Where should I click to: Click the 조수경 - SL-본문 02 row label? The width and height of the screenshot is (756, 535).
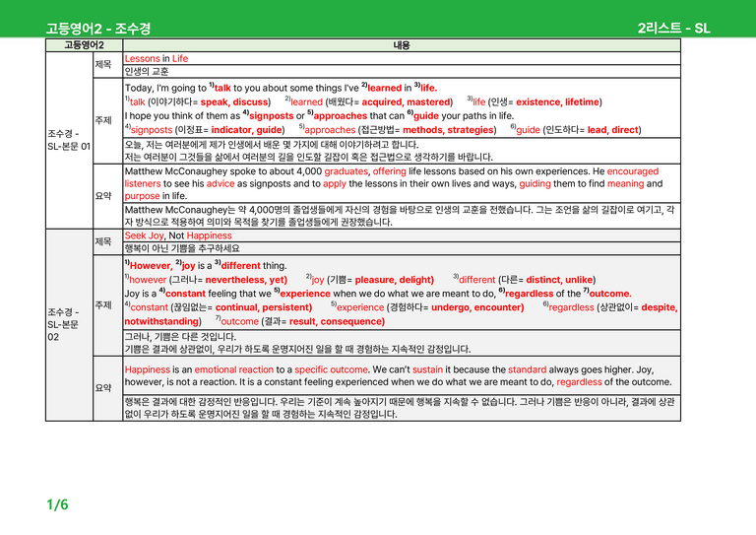(63, 324)
